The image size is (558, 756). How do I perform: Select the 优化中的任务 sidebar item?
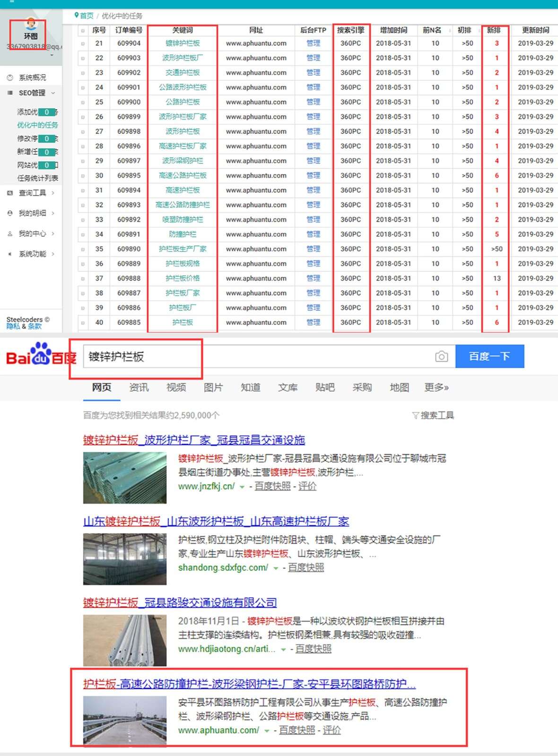coord(38,125)
